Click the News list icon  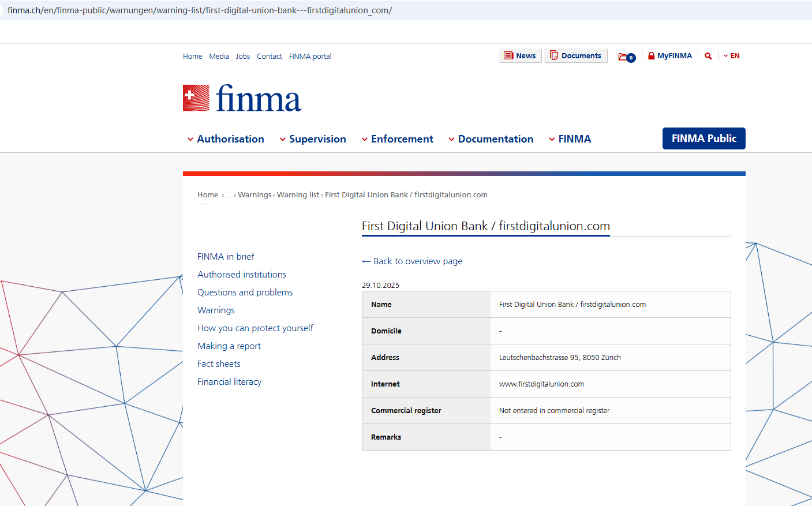tap(508, 55)
